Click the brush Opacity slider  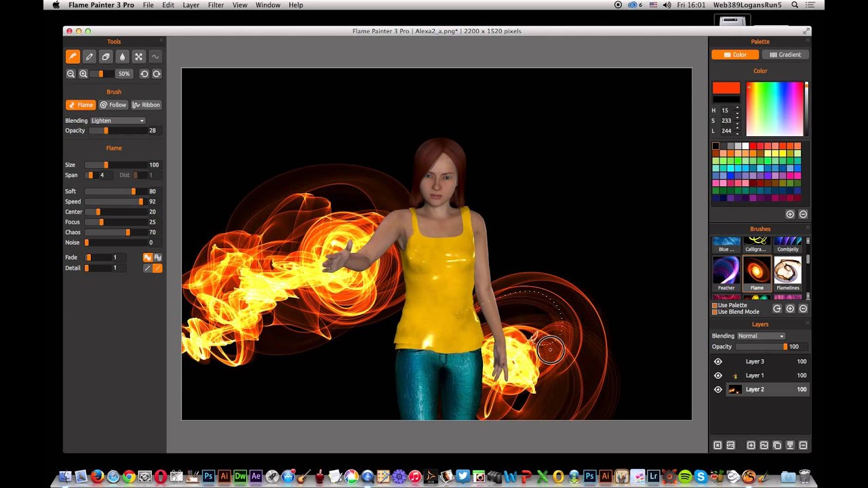pos(117,131)
